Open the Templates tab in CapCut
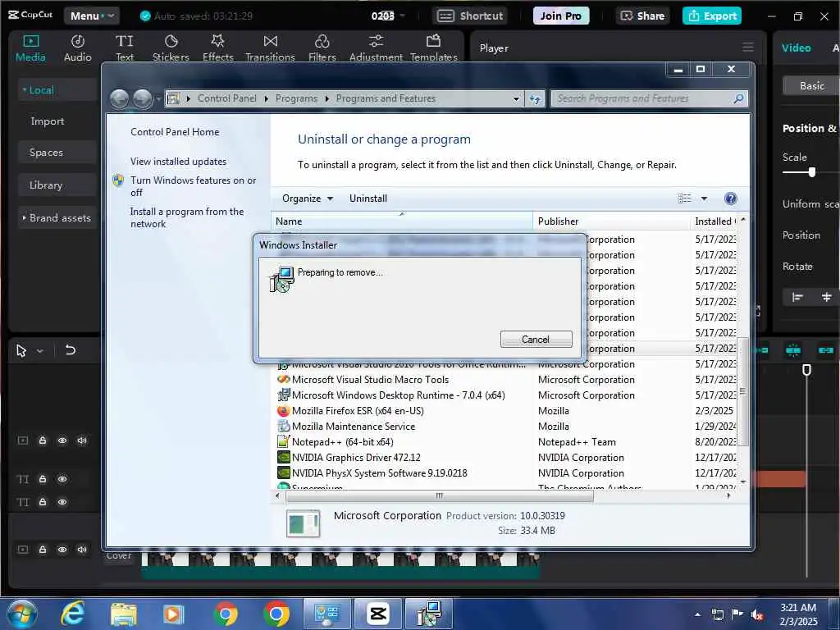The width and height of the screenshot is (840, 630). tap(434, 48)
